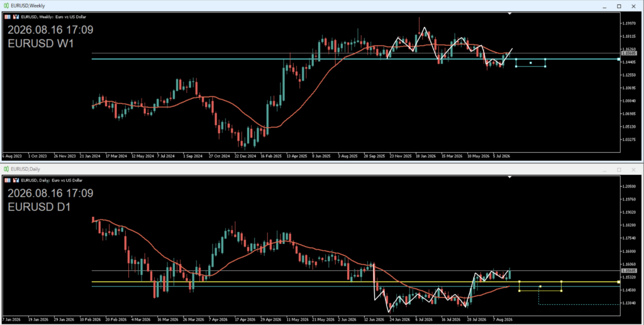Activate the EURUSD,Daily window title bar

coord(322,170)
